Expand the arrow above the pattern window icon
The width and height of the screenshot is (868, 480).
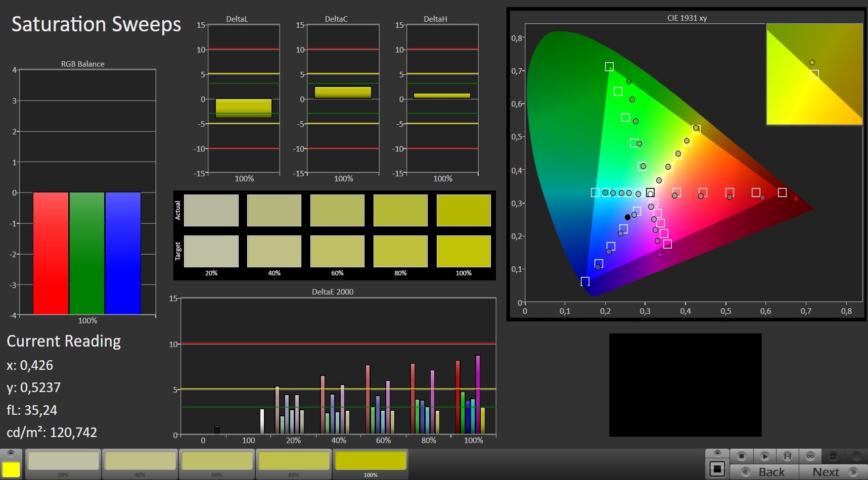point(717,453)
